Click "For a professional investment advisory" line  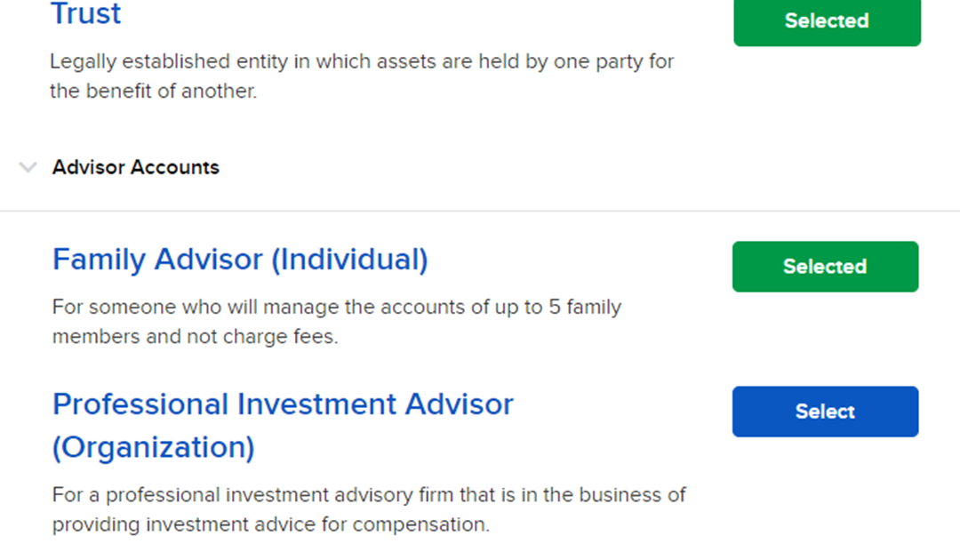(369, 494)
